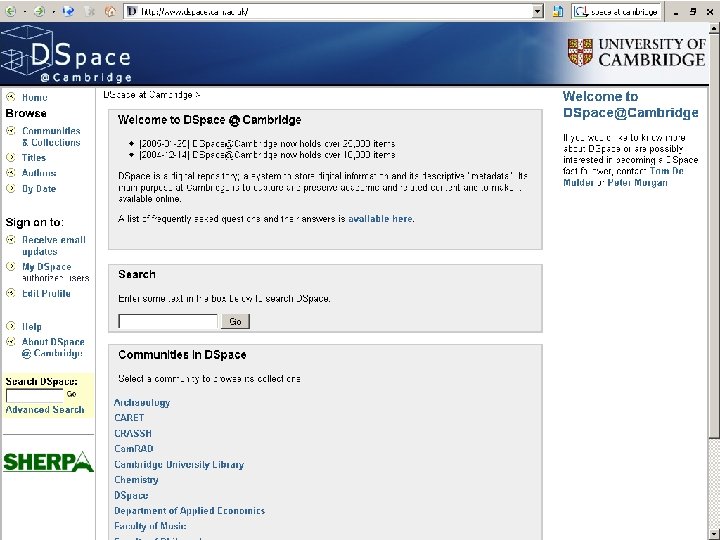Browse by Titles
Image resolution: width=720 pixels, height=540 pixels.
34,158
